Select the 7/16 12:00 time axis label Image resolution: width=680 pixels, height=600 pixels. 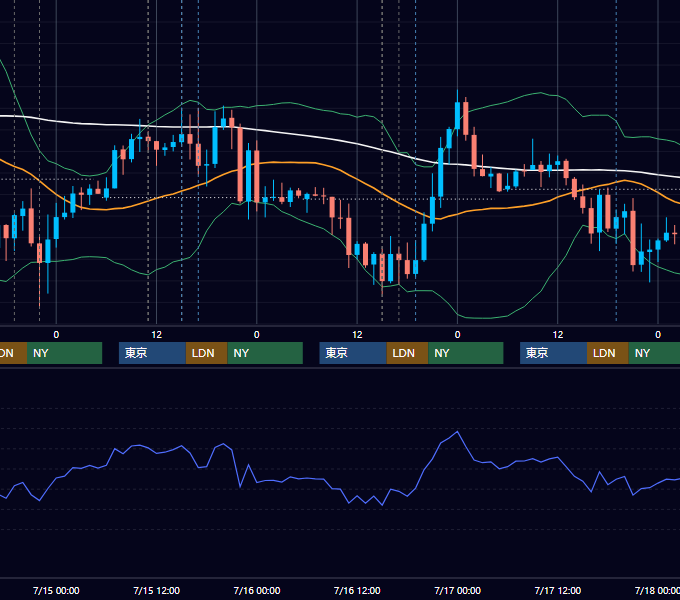point(357,590)
